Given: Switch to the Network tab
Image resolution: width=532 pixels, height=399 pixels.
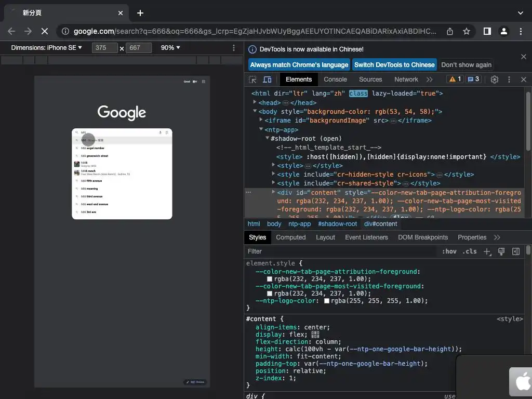Looking at the screenshot, I should click(x=406, y=79).
